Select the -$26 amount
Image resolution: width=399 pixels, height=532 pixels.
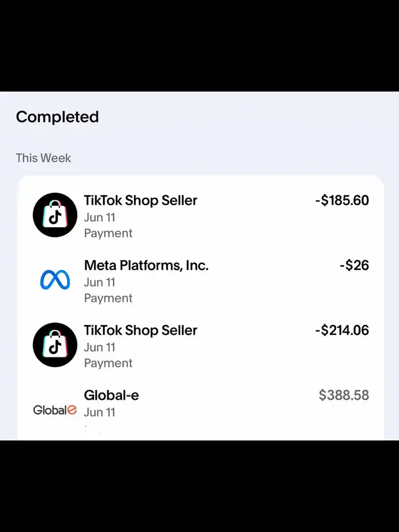pyautogui.click(x=354, y=265)
